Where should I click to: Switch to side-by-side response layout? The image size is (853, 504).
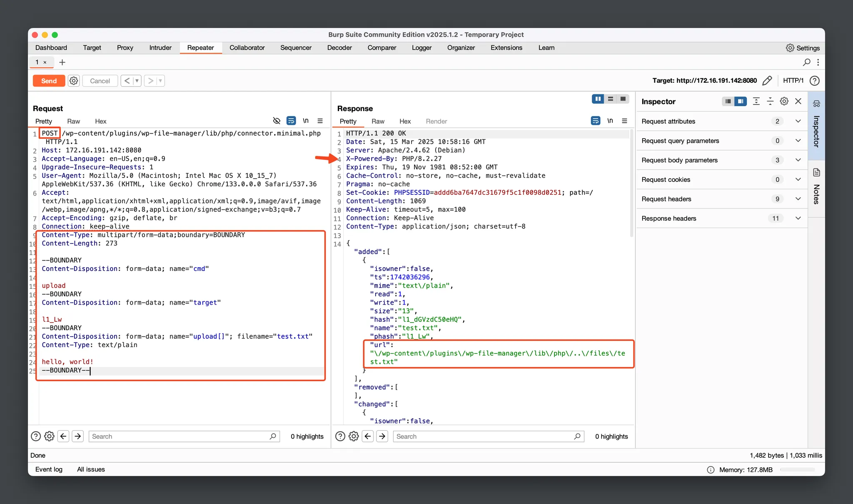pos(598,99)
